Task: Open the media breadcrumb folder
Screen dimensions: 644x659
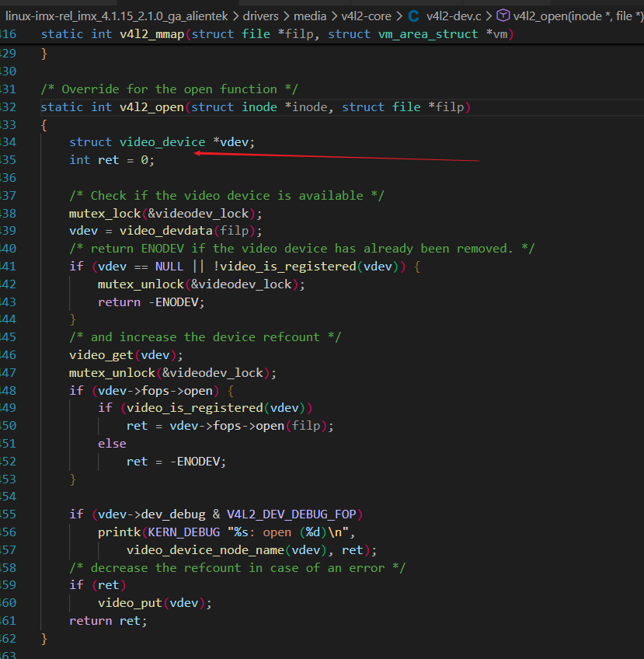Action: pyautogui.click(x=310, y=16)
